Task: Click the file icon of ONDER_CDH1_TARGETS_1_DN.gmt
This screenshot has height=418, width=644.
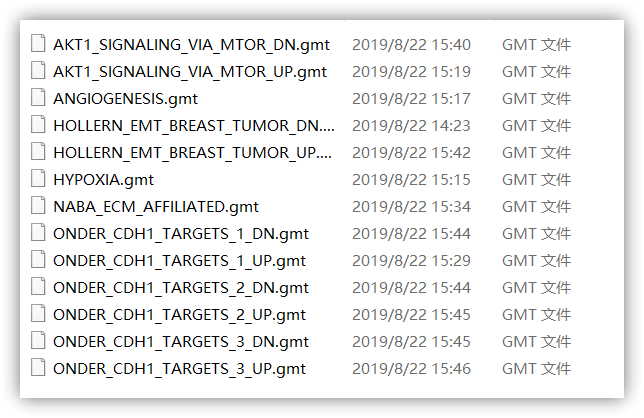Action: click(38, 233)
